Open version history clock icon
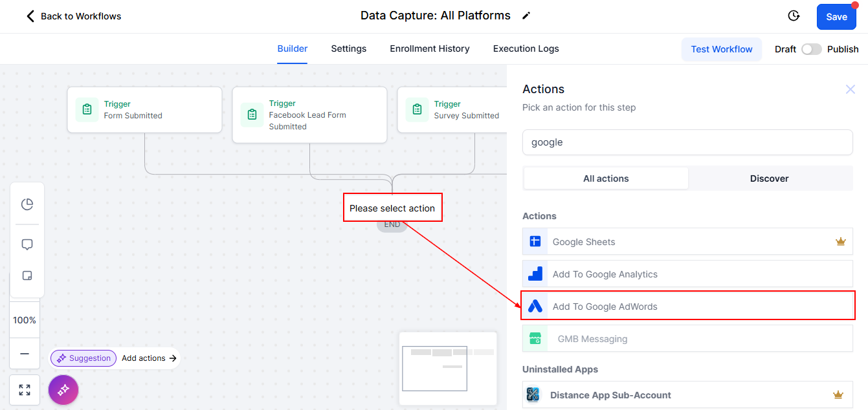Screen dimensions: 868x410 click(794, 16)
